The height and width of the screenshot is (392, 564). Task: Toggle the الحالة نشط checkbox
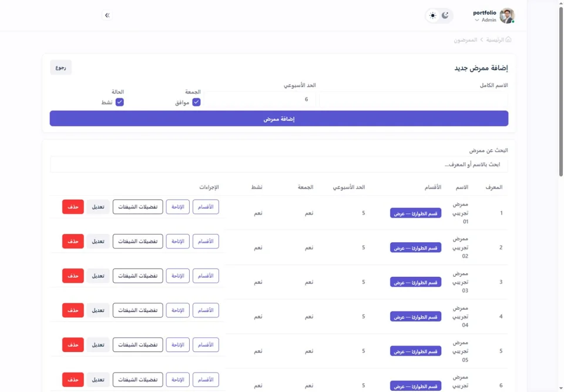point(120,102)
